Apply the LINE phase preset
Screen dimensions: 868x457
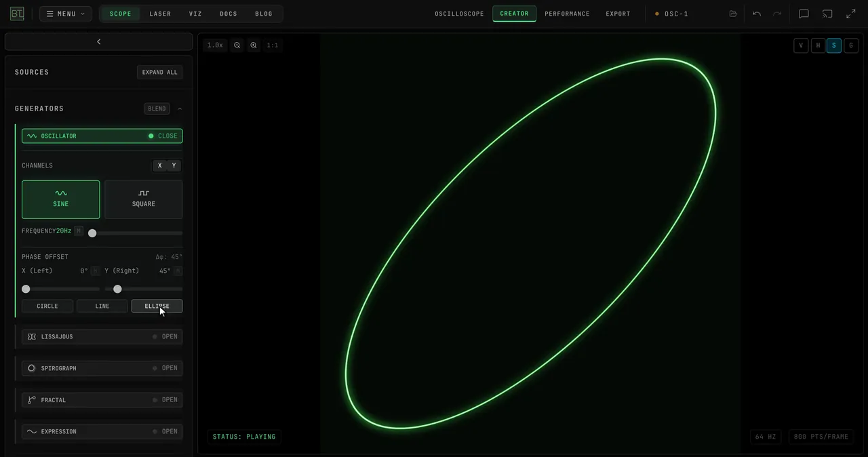pyautogui.click(x=102, y=306)
